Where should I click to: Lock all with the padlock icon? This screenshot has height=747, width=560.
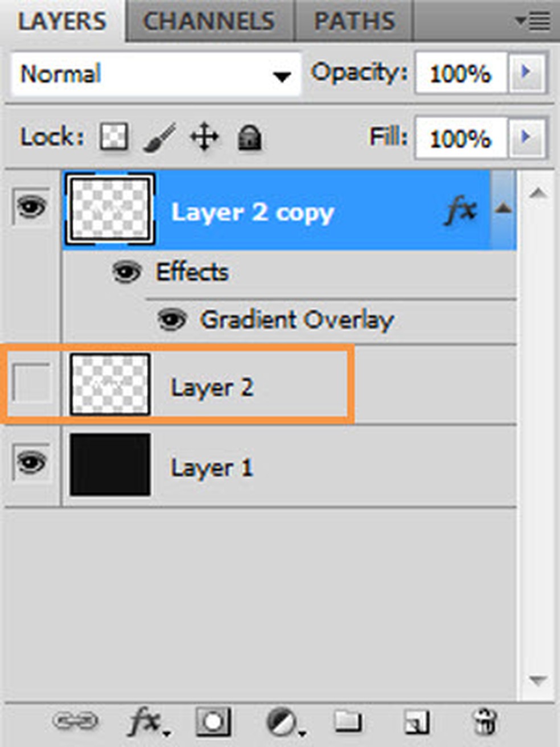point(249,138)
